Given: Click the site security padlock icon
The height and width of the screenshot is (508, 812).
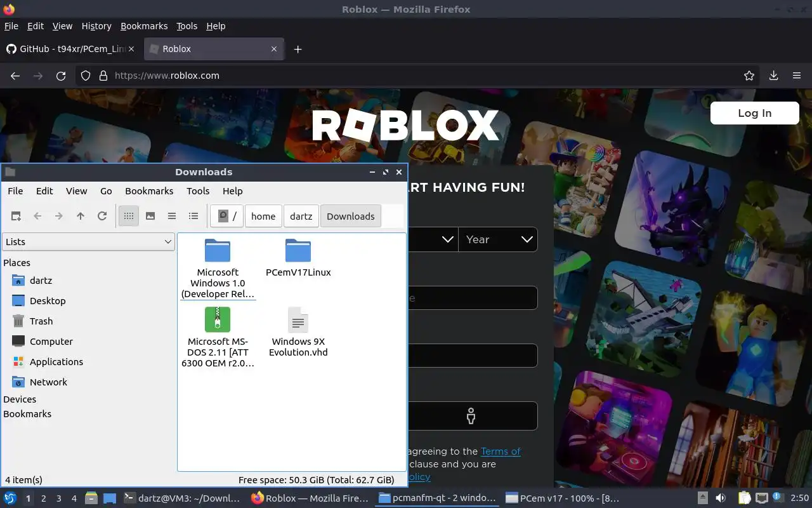Looking at the screenshot, I should [103, 76].
